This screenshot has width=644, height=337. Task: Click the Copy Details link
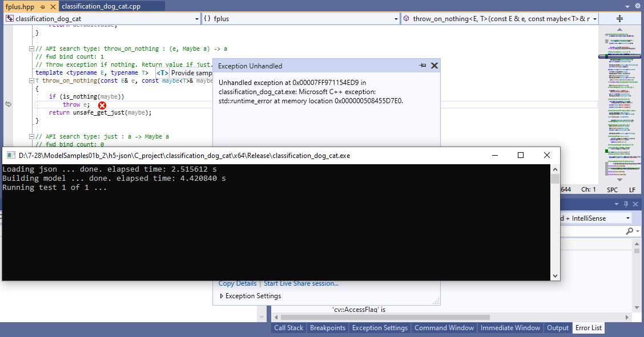tap(237, 283)
